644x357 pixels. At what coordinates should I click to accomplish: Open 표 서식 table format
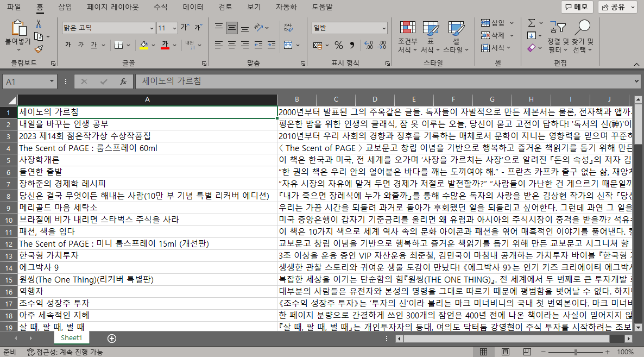coord(431,37)
